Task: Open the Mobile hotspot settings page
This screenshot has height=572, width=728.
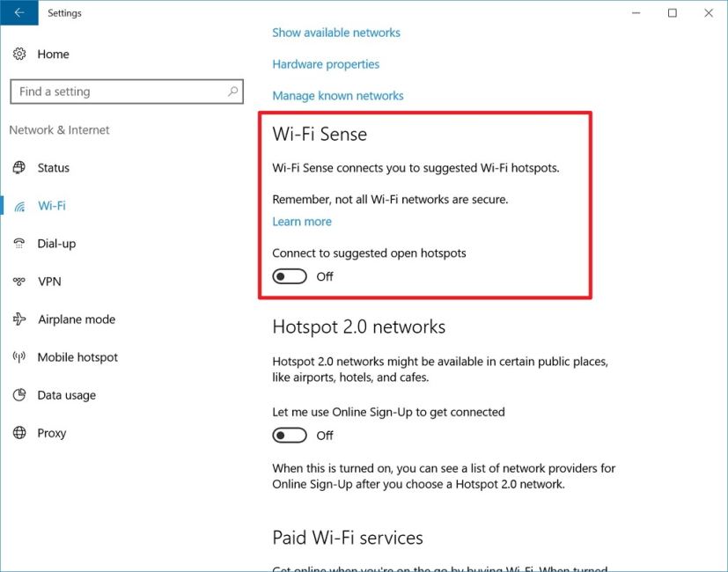Action: tap(77, 357)
